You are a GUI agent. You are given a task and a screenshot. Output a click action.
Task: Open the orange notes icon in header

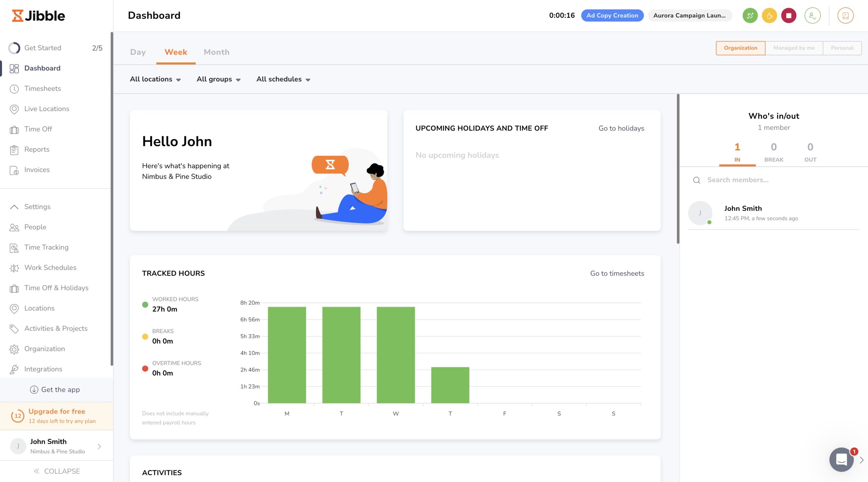coord(845,16)
